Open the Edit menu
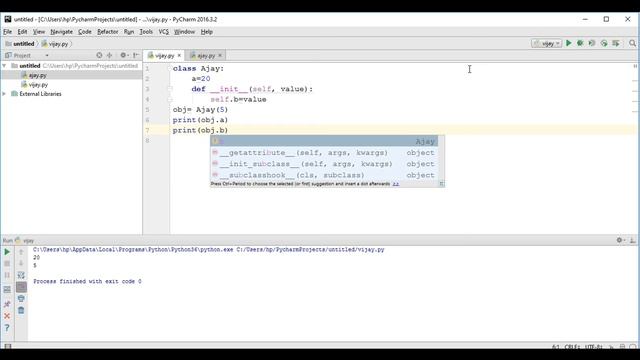This screenshot has height=360, width=640. 22,32
